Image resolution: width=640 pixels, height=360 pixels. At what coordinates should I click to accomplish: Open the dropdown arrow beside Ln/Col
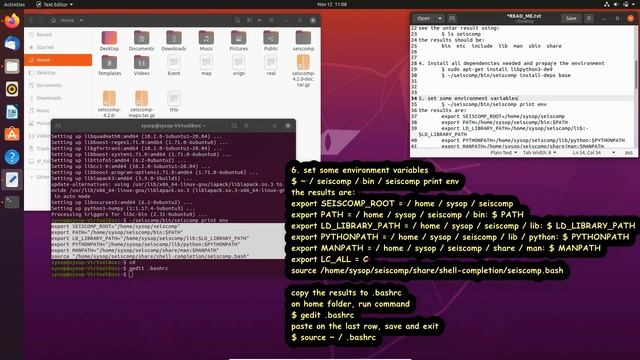point(613,153)
